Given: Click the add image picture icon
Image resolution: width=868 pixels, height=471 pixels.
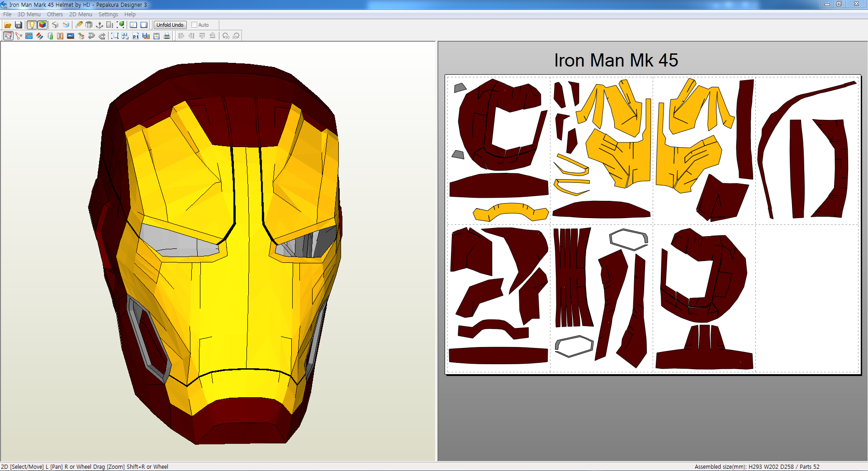Looking at the screenshot, I should [x=71, y=36].
